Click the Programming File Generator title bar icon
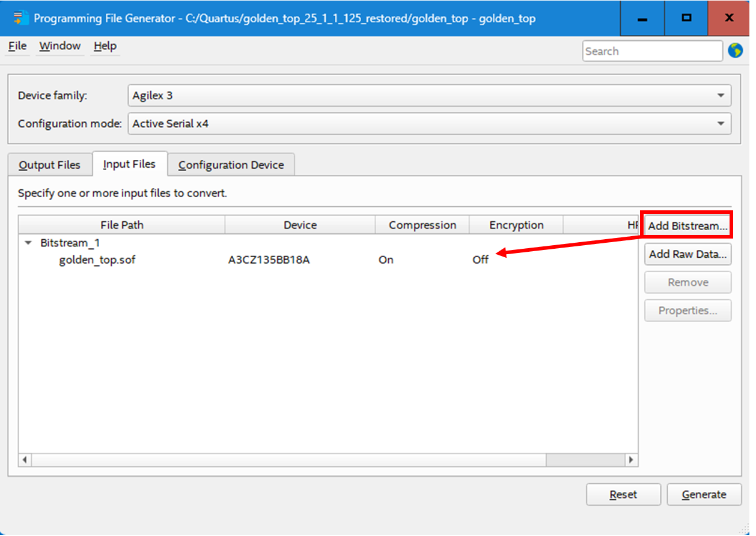The height and width of the screenshot is (536, 756). click(x=21, y=17)
